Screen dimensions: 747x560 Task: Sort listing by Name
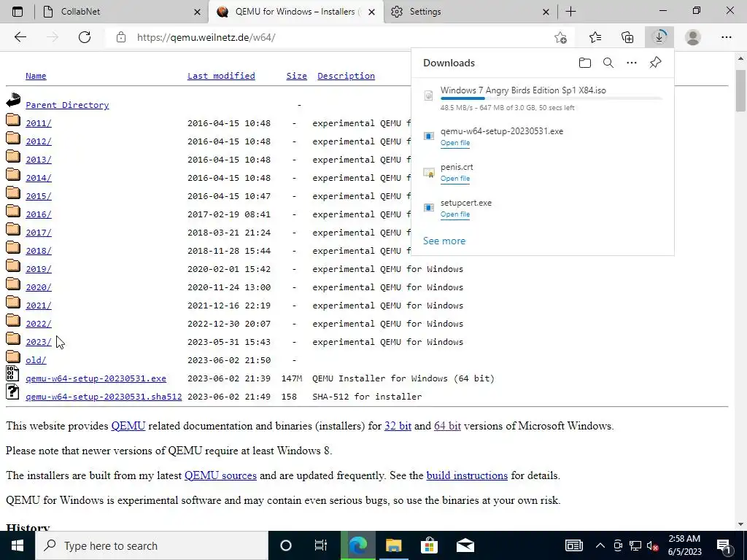(x=36, y=76)
